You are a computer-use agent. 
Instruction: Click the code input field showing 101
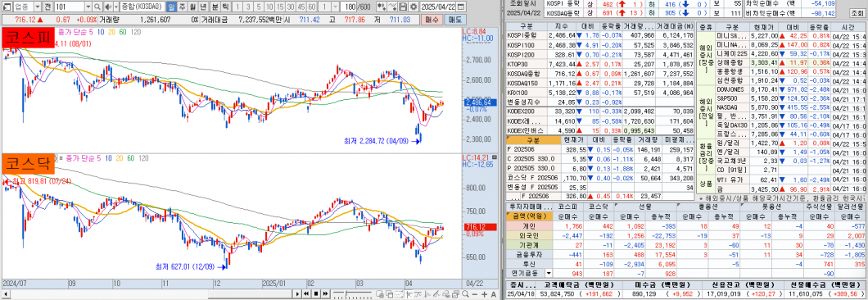(70, 7)
